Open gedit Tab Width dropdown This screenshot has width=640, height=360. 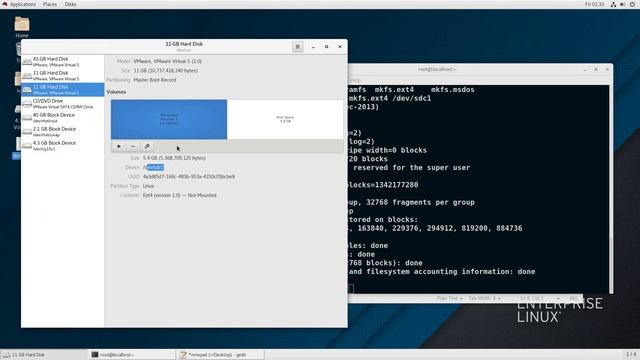click(x=484, y=298)
